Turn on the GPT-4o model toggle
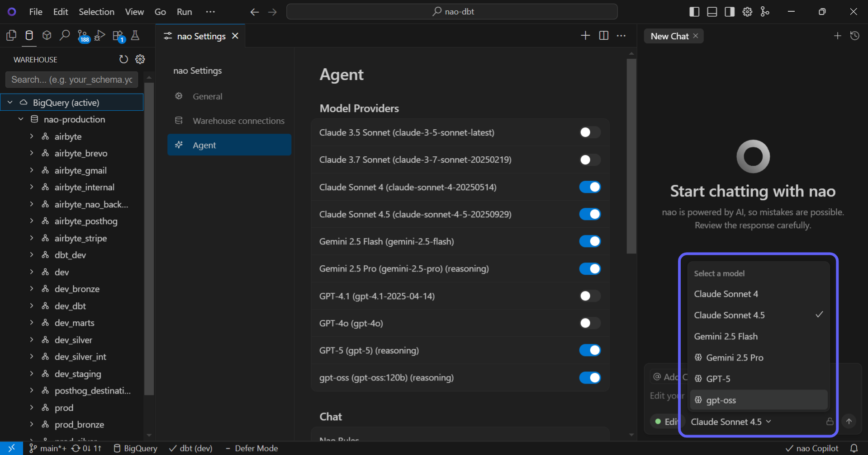This screenshot has width=868, height=455. pyautogui.click(x=589, y=323)
